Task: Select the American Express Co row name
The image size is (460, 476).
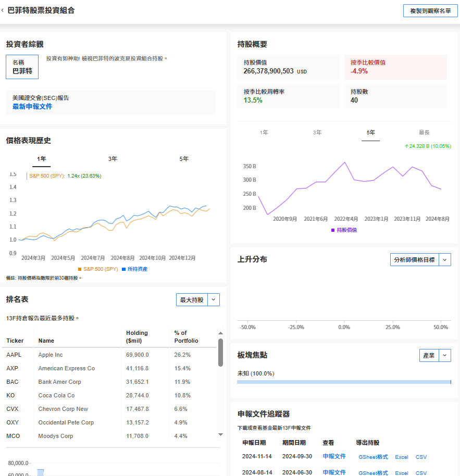Action: pyautogui.click(x=67, y=368)
